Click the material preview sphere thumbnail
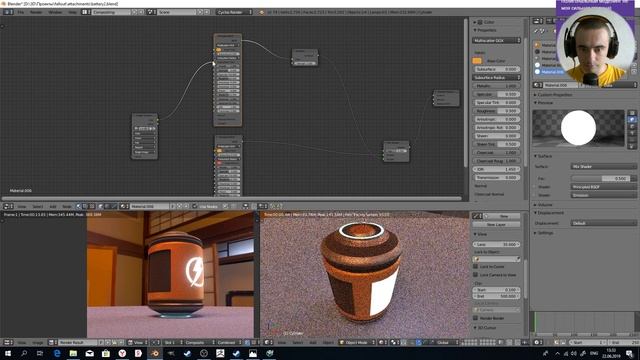Viewport: 640px width, 360px height. [x=578, y=128]
